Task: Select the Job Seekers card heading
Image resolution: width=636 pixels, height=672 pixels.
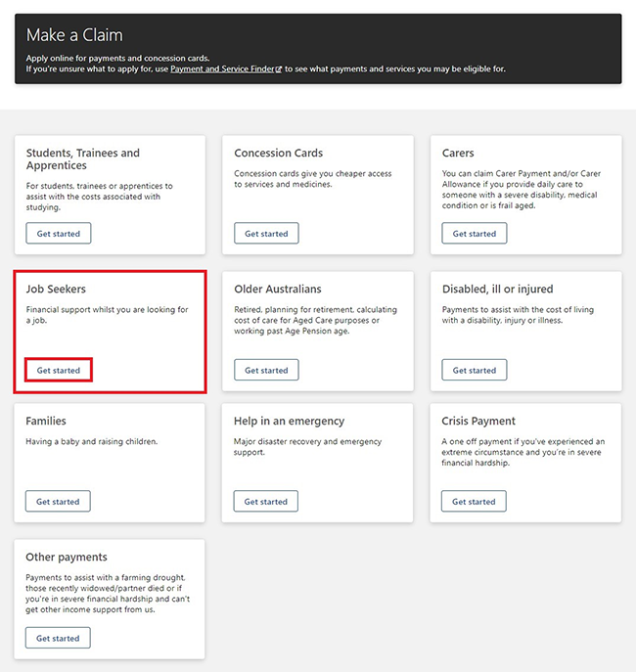Action: 56,289
